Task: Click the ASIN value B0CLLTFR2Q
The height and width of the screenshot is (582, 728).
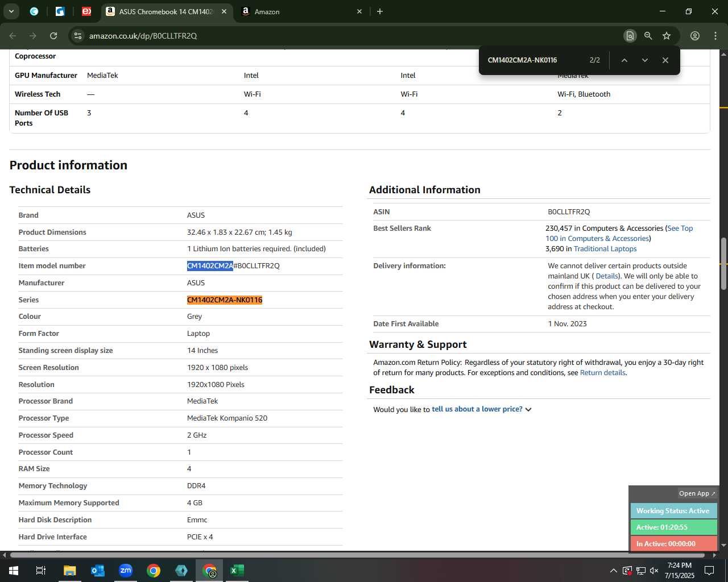Action: pos(569,212)
